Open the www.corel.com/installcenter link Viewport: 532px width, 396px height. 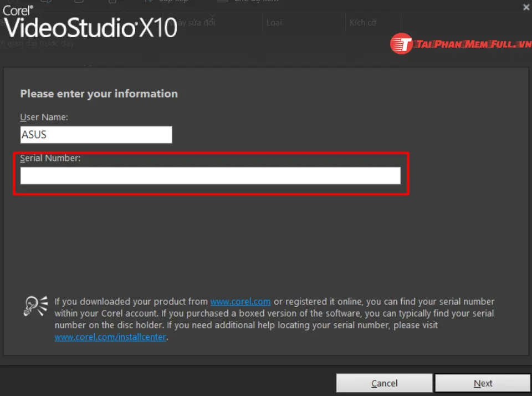tap(110, 337)
